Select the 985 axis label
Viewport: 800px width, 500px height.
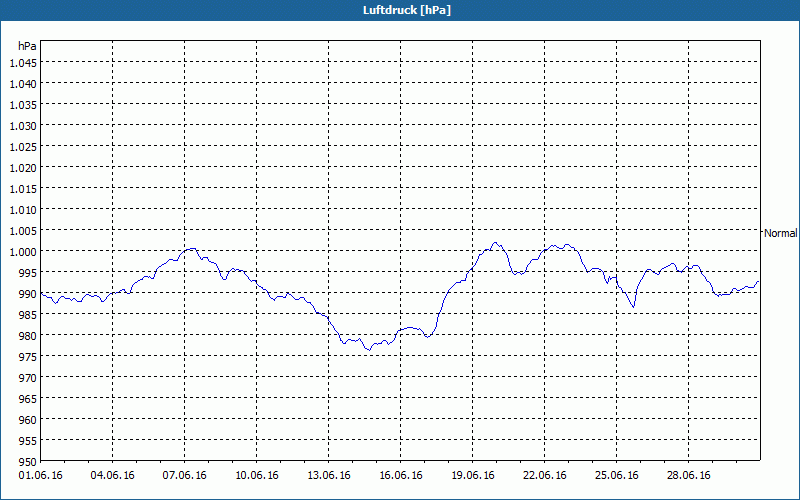coord(28,315)
